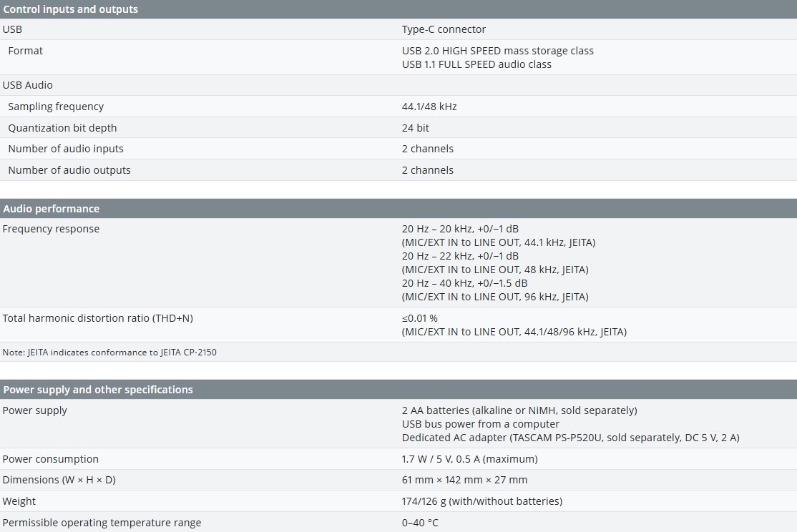Click the "USB 2.0 HIGH SPEED mass storage class" text
The width and height of the screenshot is (797, 532).
[498, 51]
